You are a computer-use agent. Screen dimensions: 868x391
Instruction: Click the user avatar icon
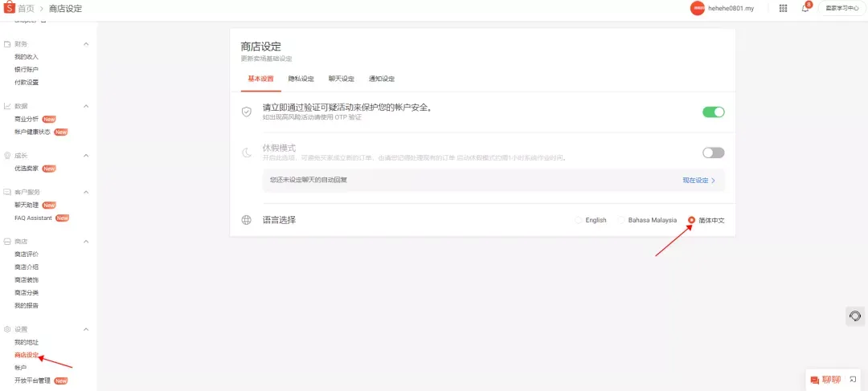pos(697,8)
